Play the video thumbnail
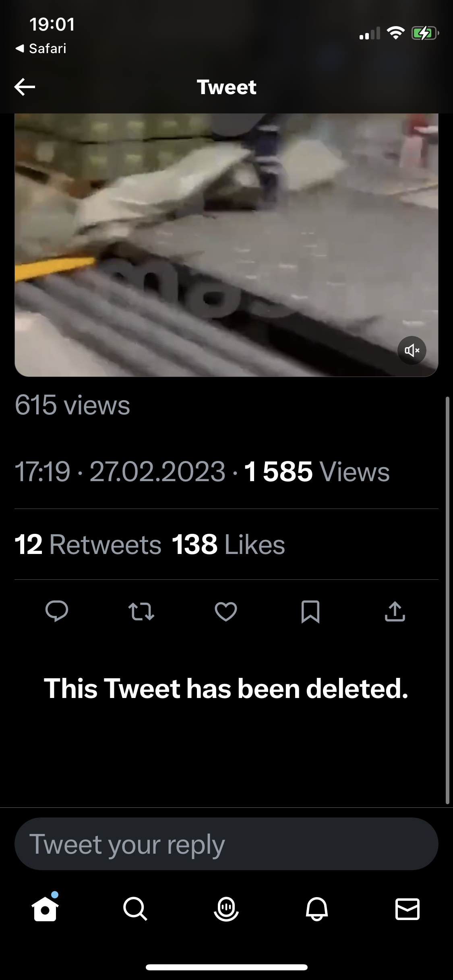The width and height of the screenshot is (453, 980). coord(226,245)
